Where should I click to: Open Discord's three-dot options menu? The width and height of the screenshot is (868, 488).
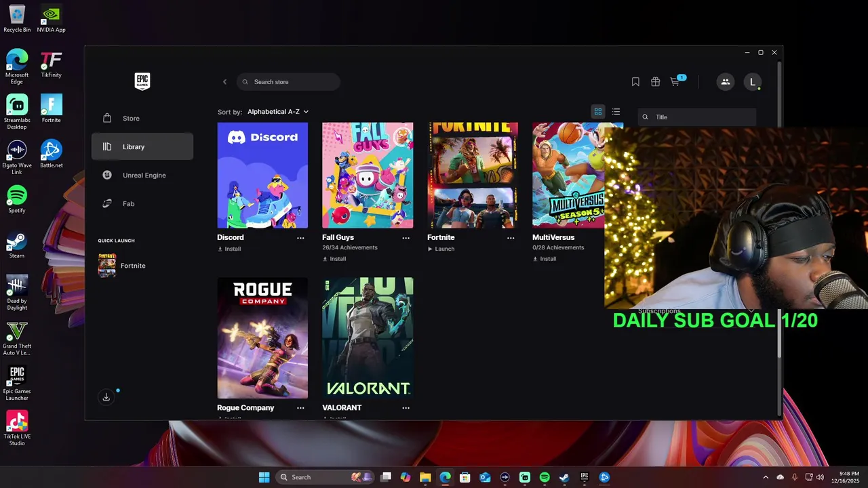[x=300, y=238]
